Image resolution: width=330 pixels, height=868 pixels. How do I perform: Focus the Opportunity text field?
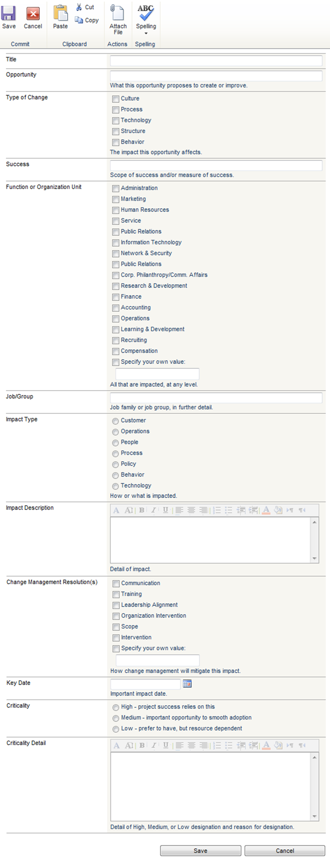pyautogui.click(x=216, y=76)
